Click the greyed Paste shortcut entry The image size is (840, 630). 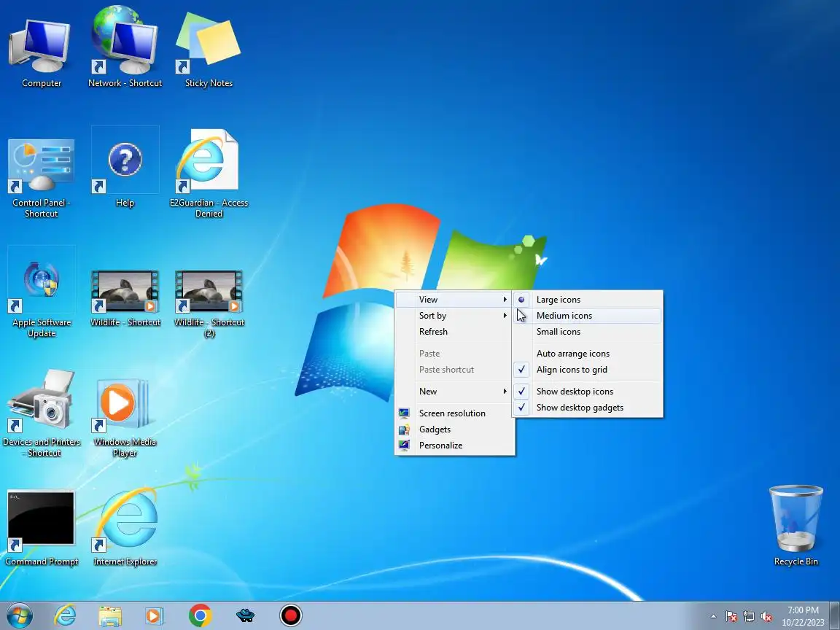[x=454, y=370]
